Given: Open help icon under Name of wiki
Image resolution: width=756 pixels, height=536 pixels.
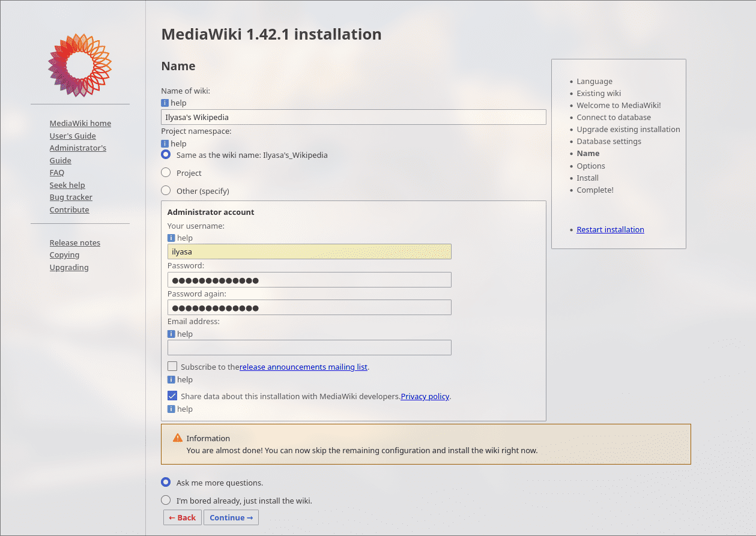Looking at the screenshot, I should (165, 103).
